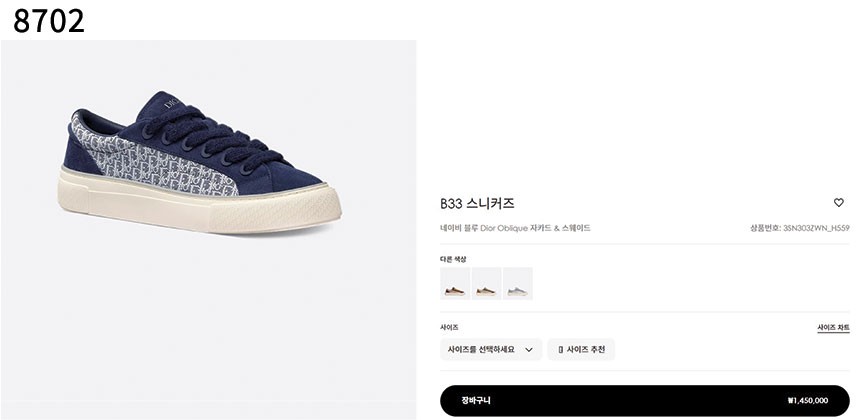Click the DIOR logo on shoe tongue

tap(173, 104)
